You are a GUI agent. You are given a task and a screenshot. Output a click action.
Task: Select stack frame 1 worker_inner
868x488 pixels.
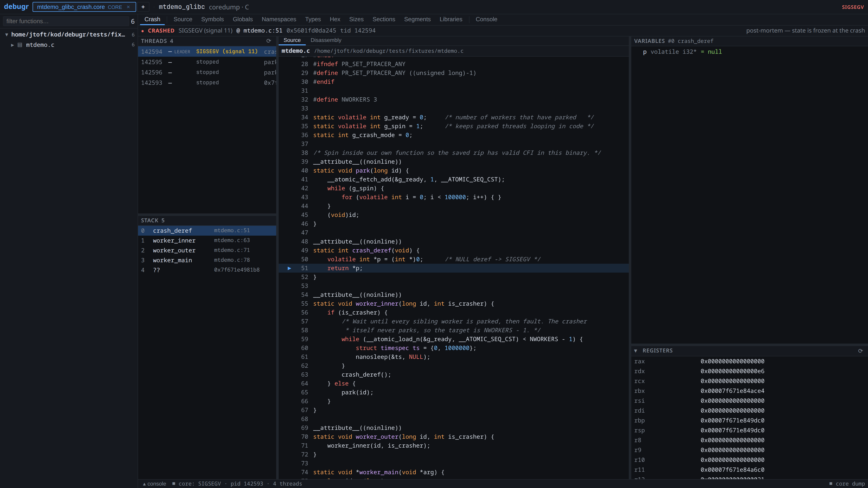point(207,241)
